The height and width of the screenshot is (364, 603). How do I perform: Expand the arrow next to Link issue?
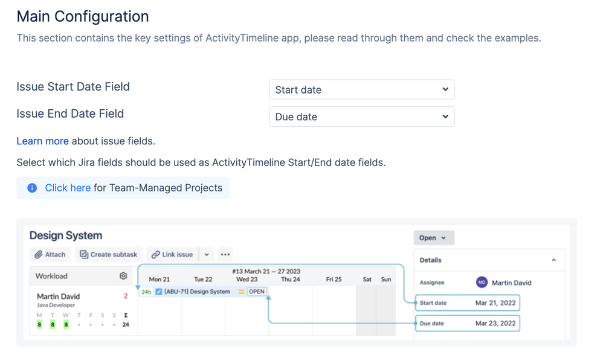(x=207, y=255)
